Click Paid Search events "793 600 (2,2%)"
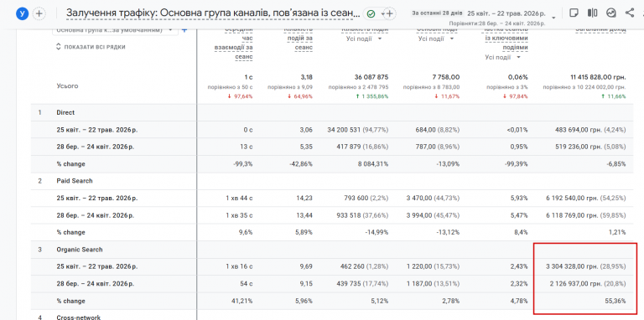The image size is (644, 320). coord(366,199)
